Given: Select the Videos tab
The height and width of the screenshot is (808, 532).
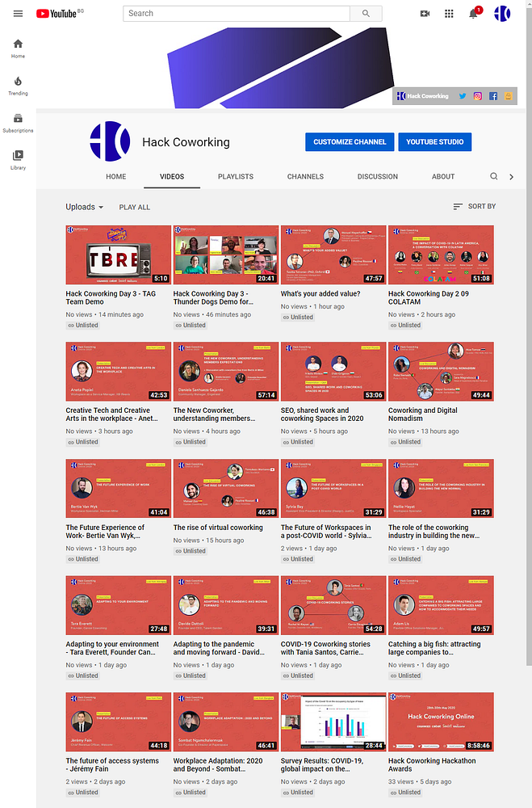Looking at the screenshot, I should coord(172,176).
